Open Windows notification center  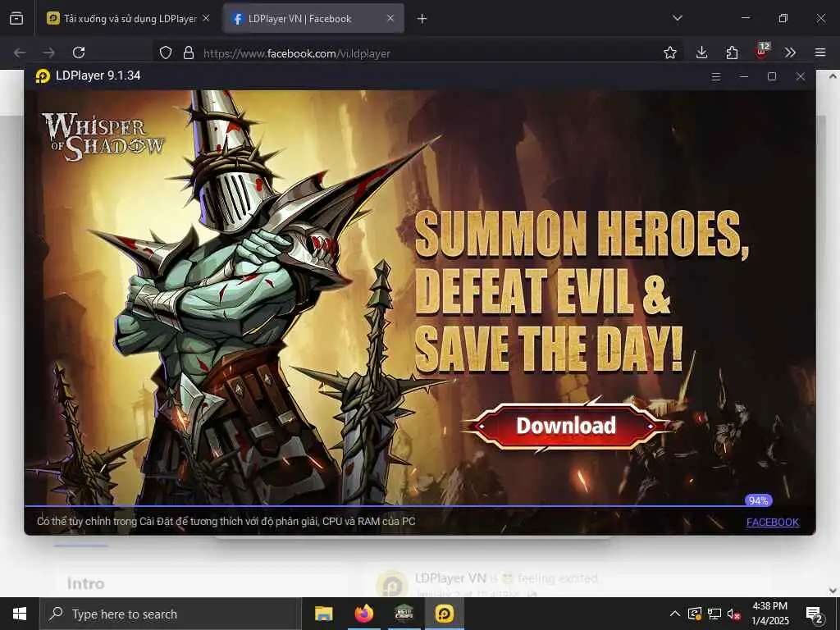click(815, 614)
